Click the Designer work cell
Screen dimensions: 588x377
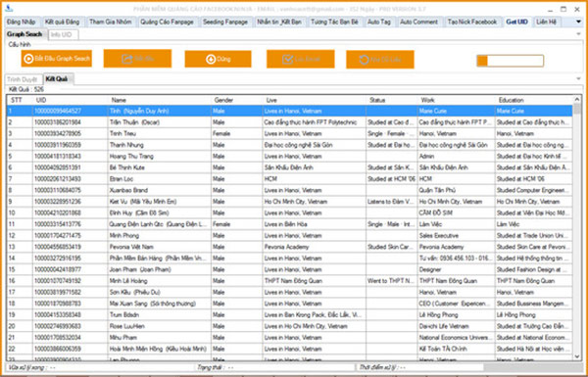(456, 269)
